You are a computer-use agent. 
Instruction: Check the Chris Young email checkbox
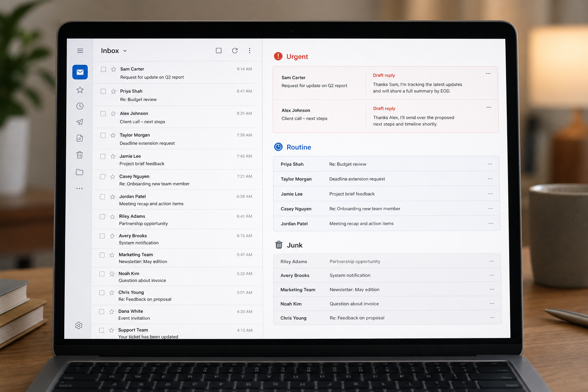click(x=102, y=293)
